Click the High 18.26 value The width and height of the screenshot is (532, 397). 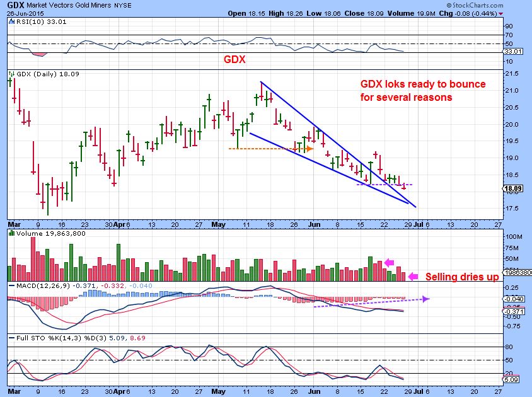pyautogui.click(x=286, y=14)
